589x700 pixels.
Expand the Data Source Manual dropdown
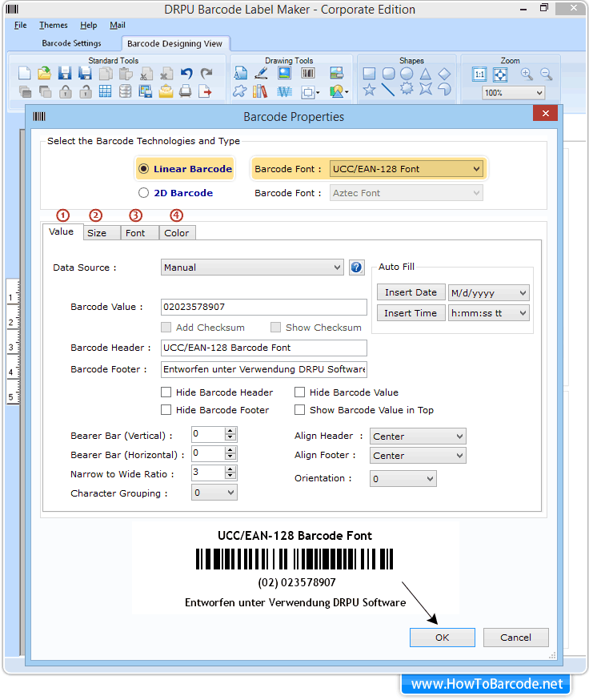[x=252, y=268]
